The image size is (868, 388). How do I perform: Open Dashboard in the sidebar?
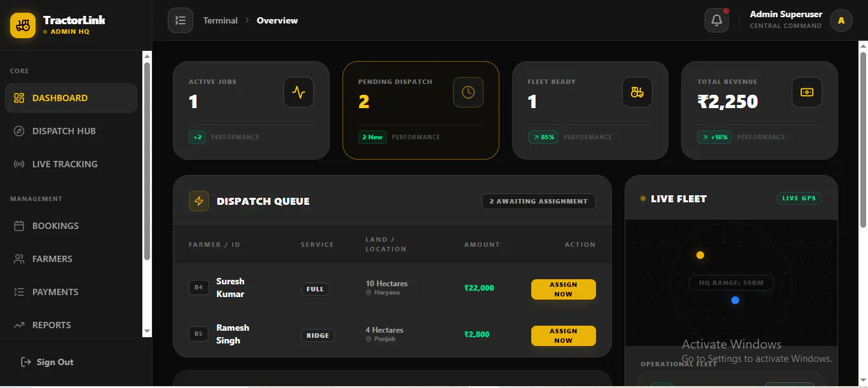point(71,98)
